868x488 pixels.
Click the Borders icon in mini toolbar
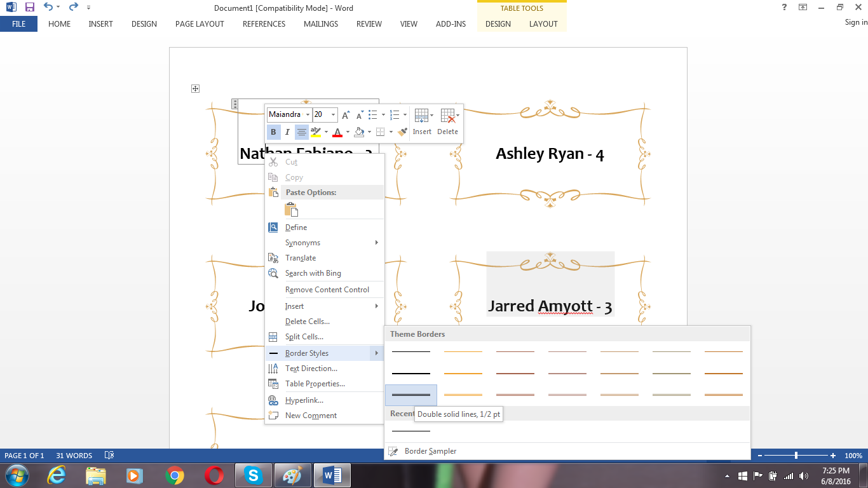click(x=381, y=132)
